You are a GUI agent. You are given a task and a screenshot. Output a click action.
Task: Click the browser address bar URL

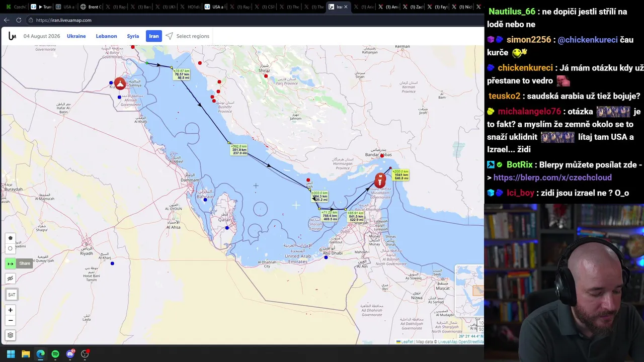point(64,20)
